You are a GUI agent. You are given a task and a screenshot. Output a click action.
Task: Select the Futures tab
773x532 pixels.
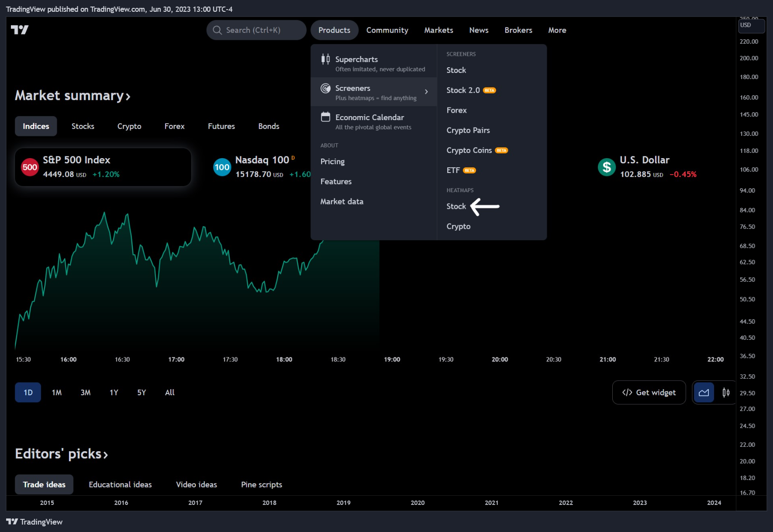coord(221,126)
